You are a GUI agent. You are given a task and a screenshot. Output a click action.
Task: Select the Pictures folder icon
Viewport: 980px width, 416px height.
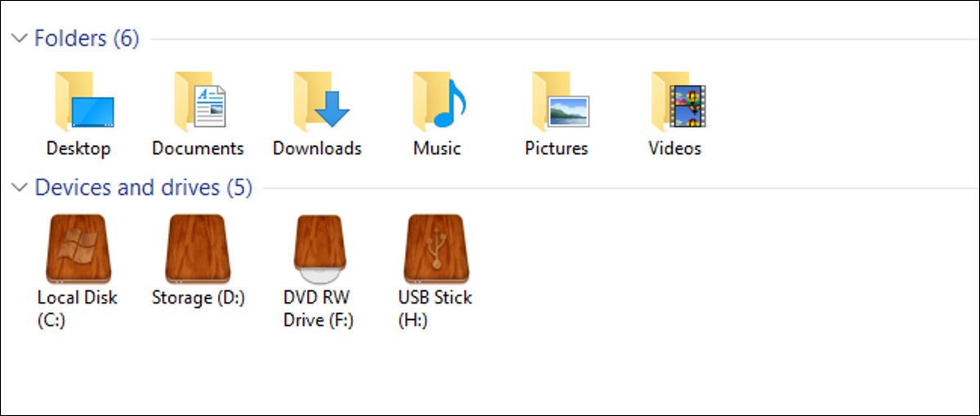click(x=560, y=101)
